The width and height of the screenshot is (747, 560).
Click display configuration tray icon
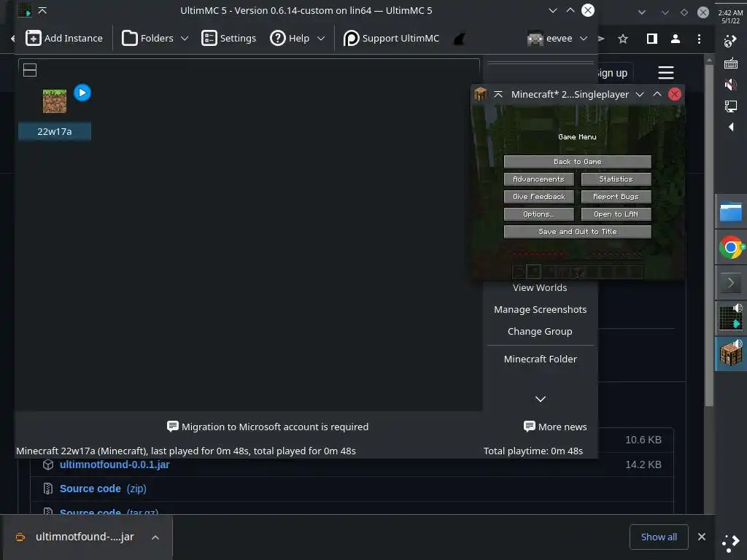(x=731, y=106)
